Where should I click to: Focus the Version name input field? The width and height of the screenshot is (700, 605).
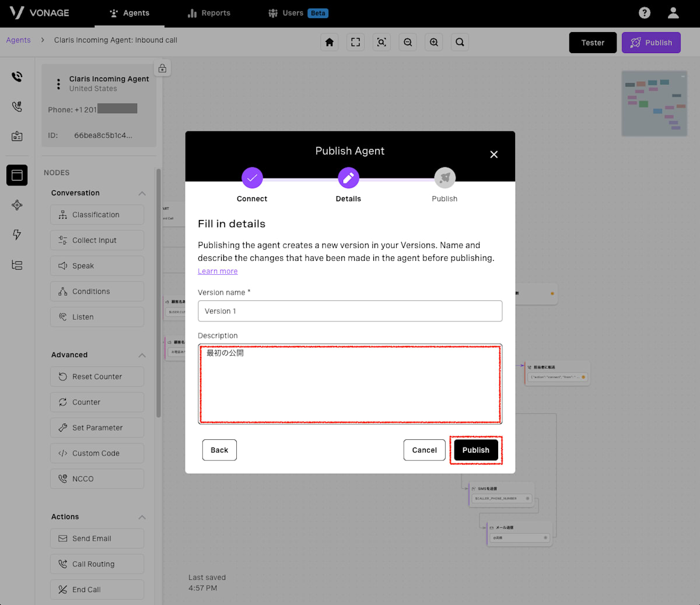[x=350, y=311]
